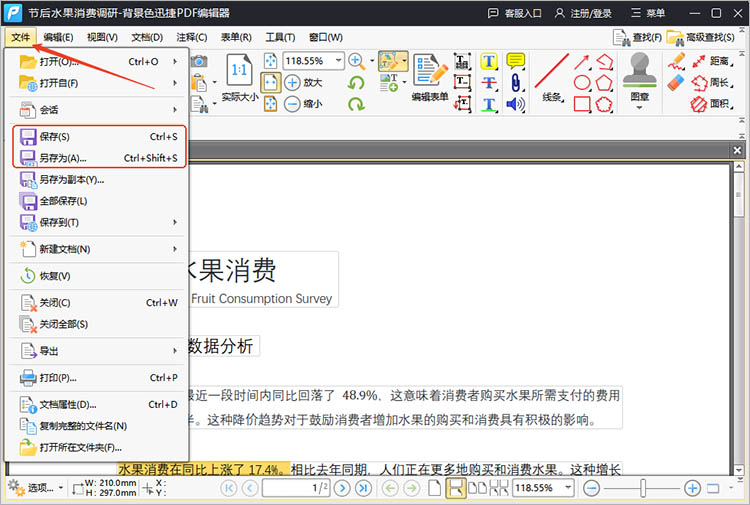Click the 实际大小 1:1 icon
Image resolution: width=750 pixels, height=505 pixels.
click(x=239, y=70)
